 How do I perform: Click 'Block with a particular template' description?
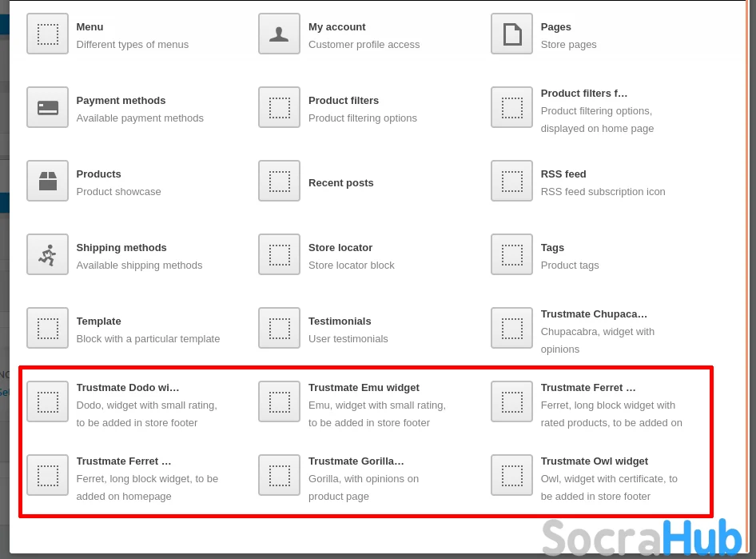[x=148, y=338]
